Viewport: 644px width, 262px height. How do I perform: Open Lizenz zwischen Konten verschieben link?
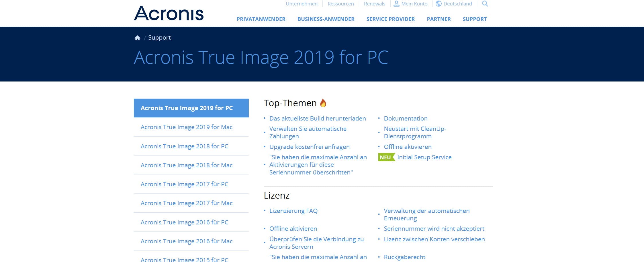tap(434, 239)
